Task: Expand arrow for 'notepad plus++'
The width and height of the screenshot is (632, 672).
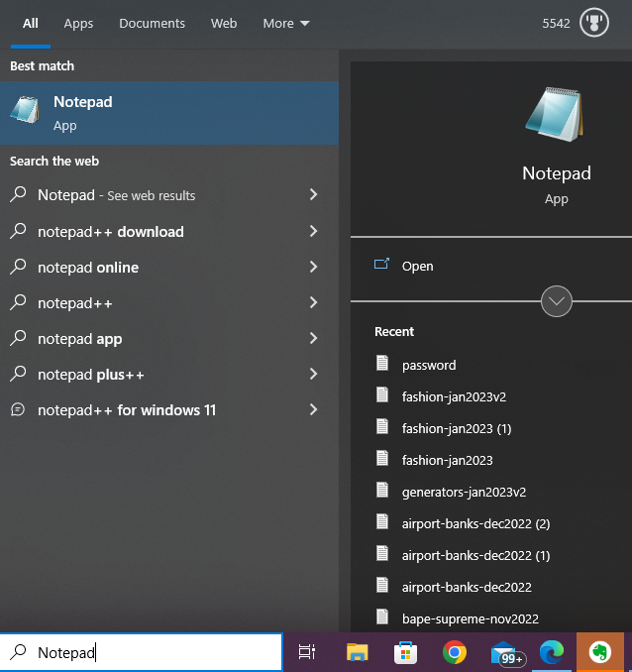Action: click(314, 374)
